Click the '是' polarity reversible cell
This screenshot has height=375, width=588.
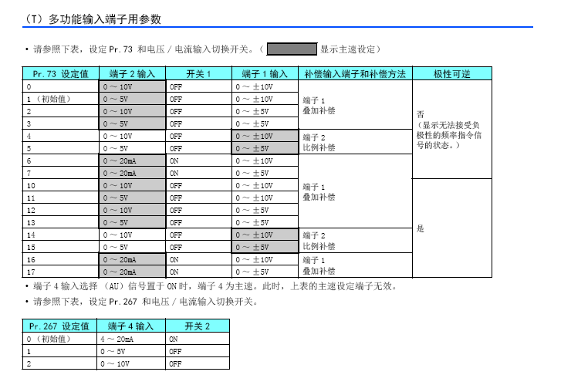[x=420, y=228]
